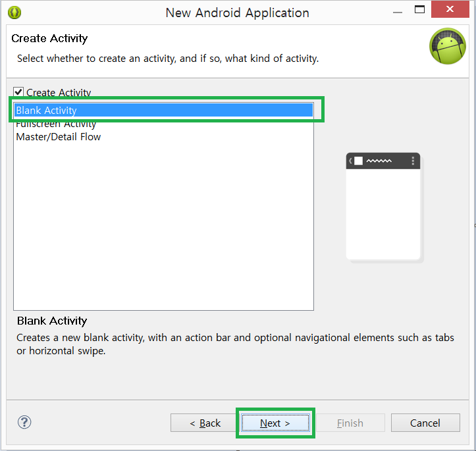This screenshot has width=476, height=451.
Task: Proceed with the Next button
Action: pyautogui.click(x=275, y=423)
